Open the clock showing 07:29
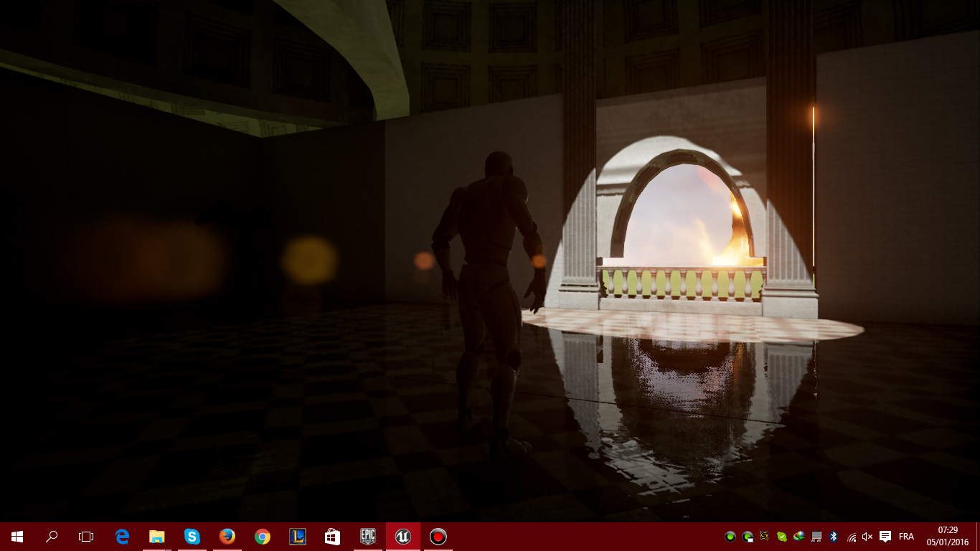The width and height of the screenshot is (980, 551). pyautogui.click(x=948, y=537)
